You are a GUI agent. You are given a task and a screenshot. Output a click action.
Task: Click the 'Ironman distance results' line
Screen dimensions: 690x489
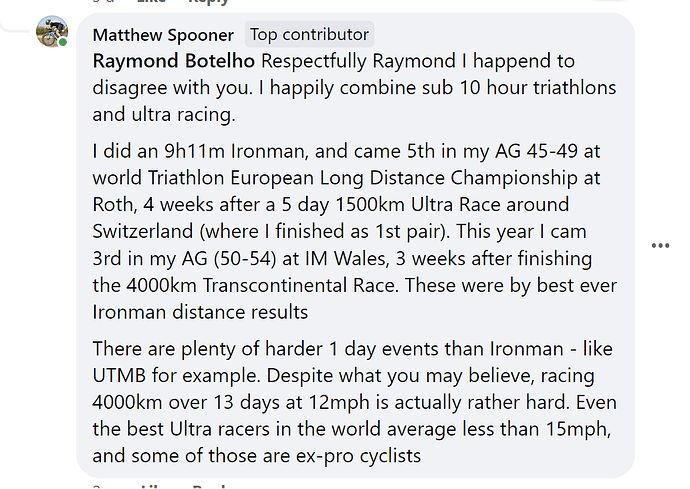200,312
